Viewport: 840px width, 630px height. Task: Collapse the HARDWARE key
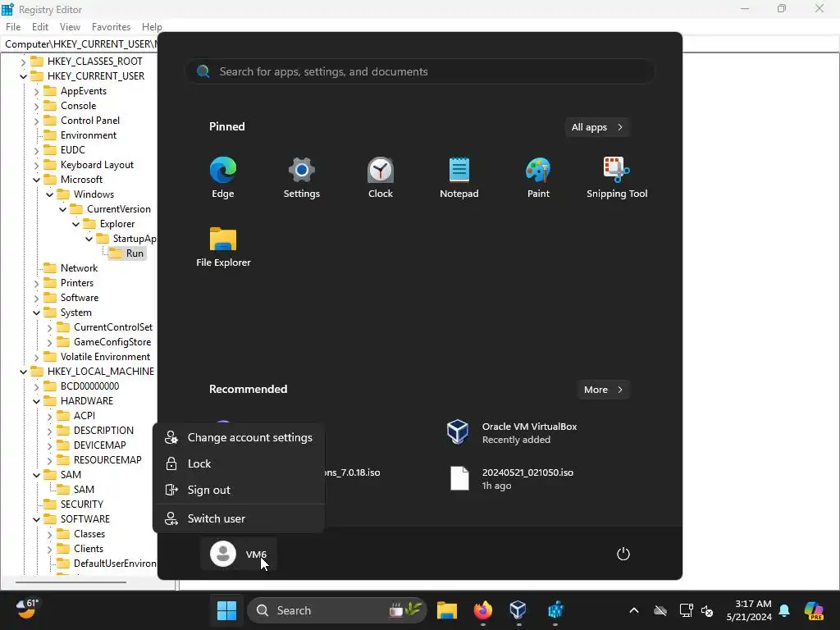36,400
